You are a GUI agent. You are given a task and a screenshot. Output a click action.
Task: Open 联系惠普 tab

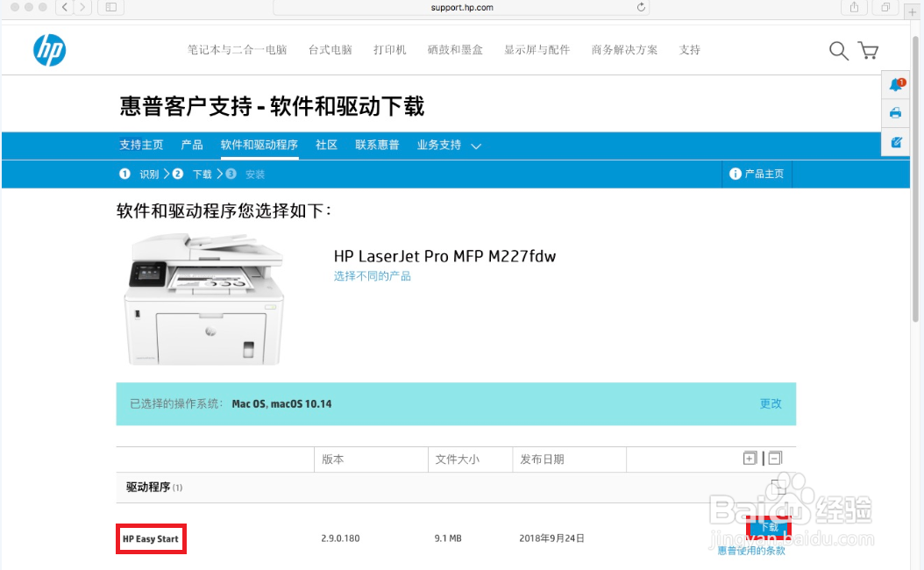[377, 145]
